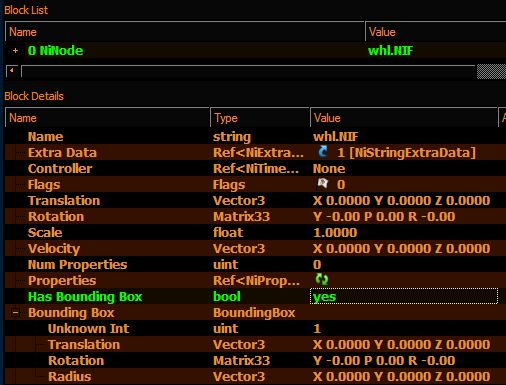This screenshot has height=385, width=506.
Task: Click the Bounding Box Translation vector value
Action: 401,345
